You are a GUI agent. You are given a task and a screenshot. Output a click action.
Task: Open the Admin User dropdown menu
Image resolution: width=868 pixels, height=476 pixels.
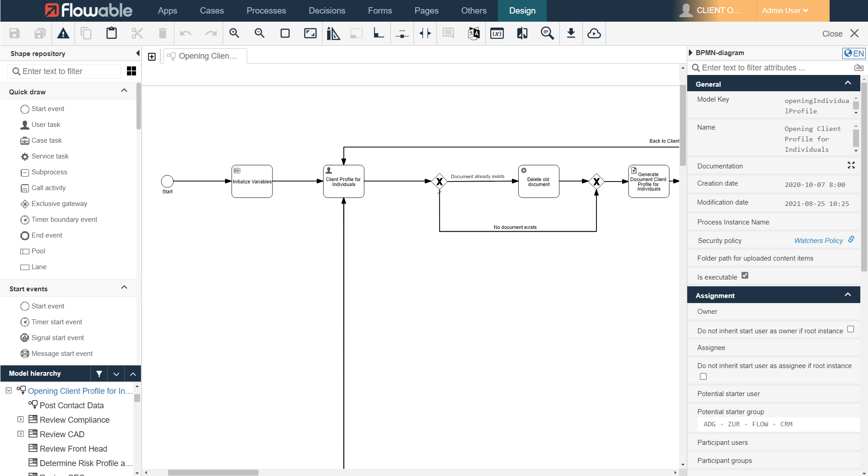tap(785, 10)
